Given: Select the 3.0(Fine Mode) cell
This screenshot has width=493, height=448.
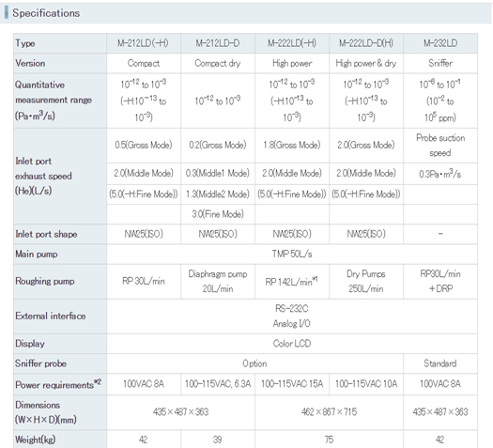Looking at the screenshot, I should click(x=218, y=214).
